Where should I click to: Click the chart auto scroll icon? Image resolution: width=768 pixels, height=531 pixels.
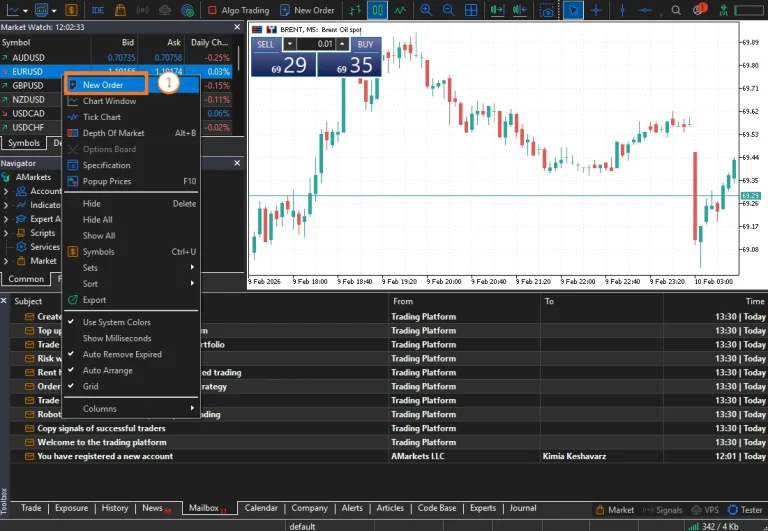(x=497, y=10)
